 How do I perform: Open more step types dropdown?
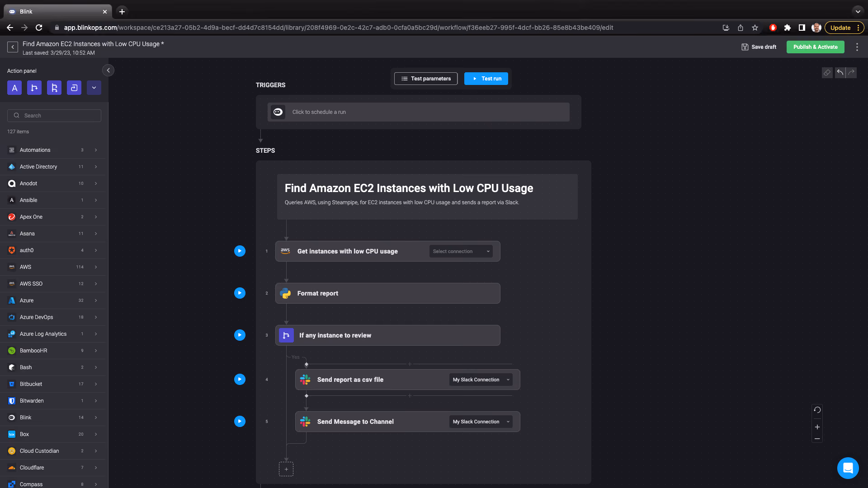coord(94,88)
